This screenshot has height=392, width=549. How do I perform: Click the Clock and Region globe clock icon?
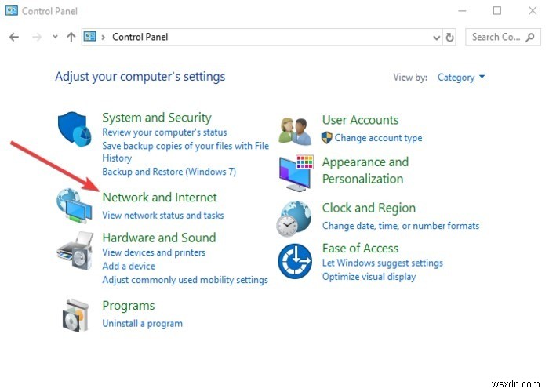(293, 219)
